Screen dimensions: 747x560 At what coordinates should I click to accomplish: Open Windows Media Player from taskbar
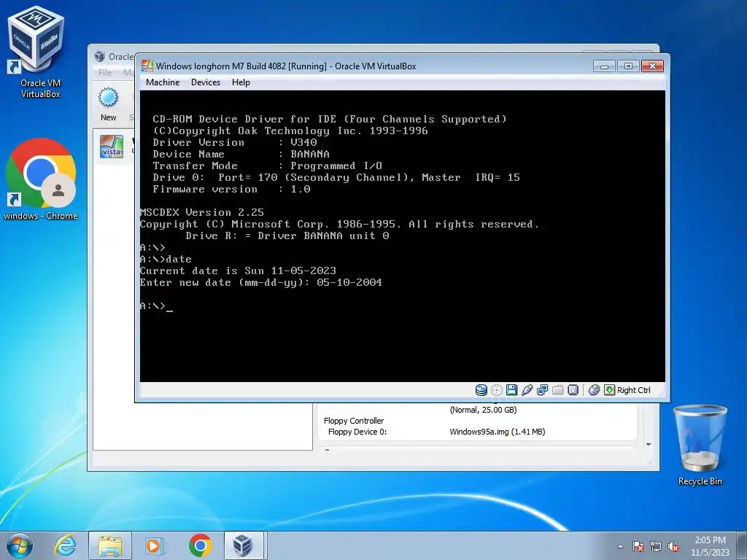154,545
